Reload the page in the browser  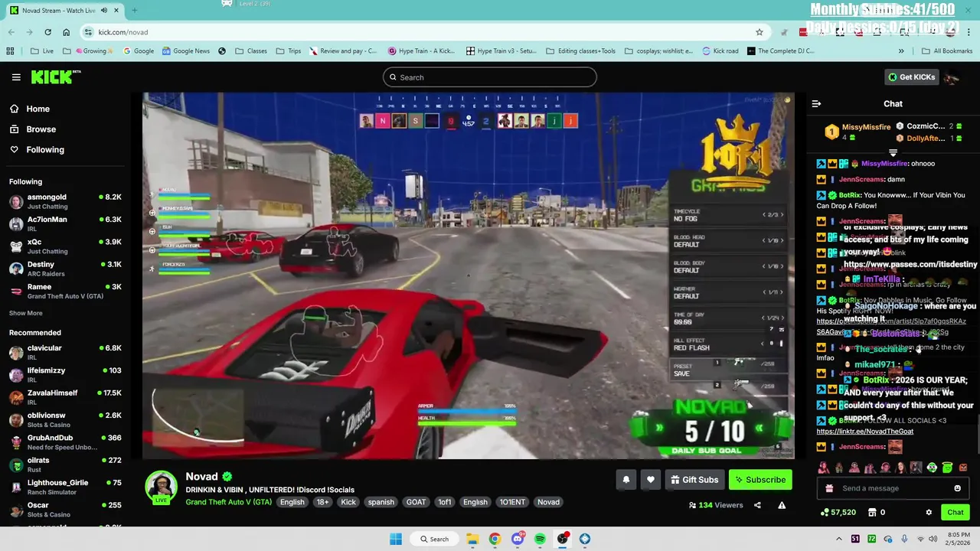pos(47,32)
